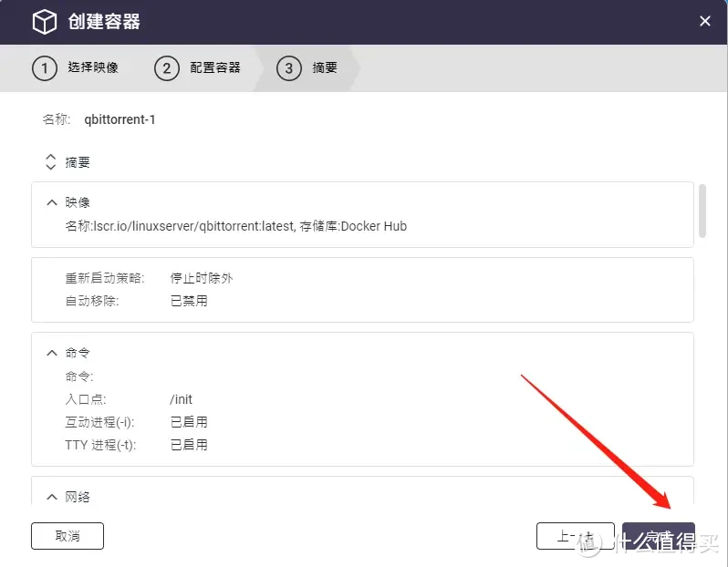
Task: Click the step 3 circle icon
Action: [288, 68]
